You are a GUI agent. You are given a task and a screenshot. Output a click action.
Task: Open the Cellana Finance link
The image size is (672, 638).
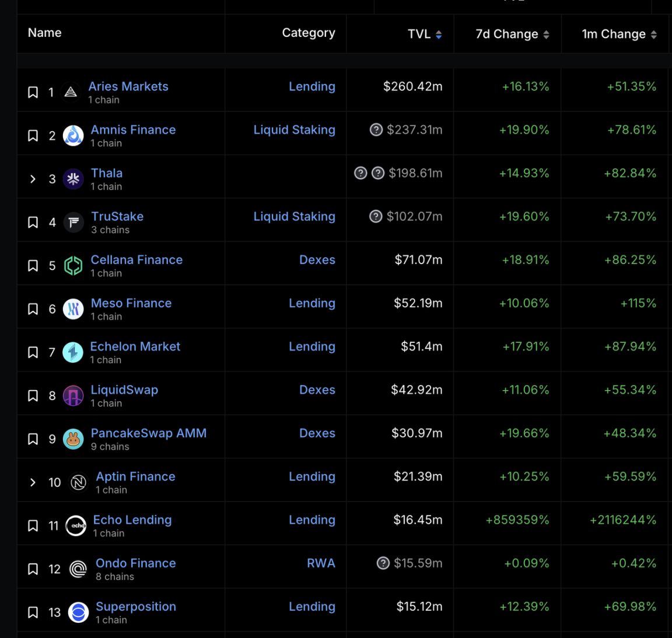[x=136, y=260]
